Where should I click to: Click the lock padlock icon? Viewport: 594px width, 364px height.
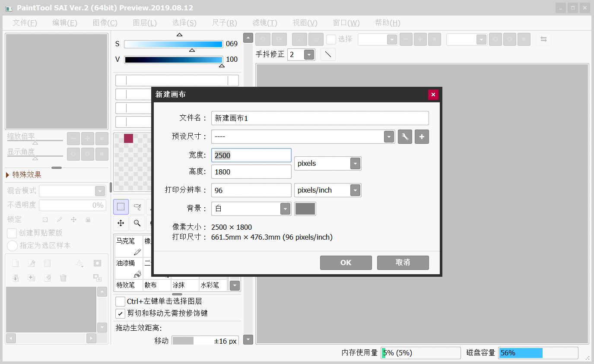[88, 219]
